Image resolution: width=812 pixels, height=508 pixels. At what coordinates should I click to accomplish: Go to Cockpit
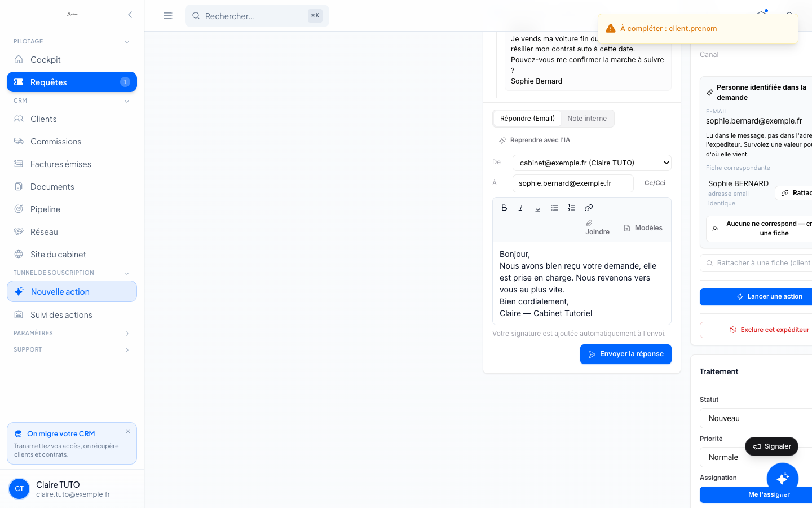pyautogui.click(x=72, y=60)
